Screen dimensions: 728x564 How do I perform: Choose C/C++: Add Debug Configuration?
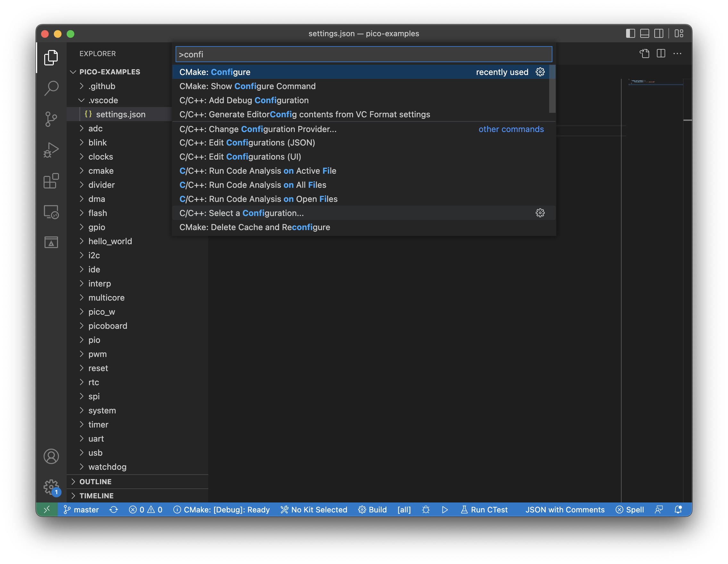[x=360, y=100]
